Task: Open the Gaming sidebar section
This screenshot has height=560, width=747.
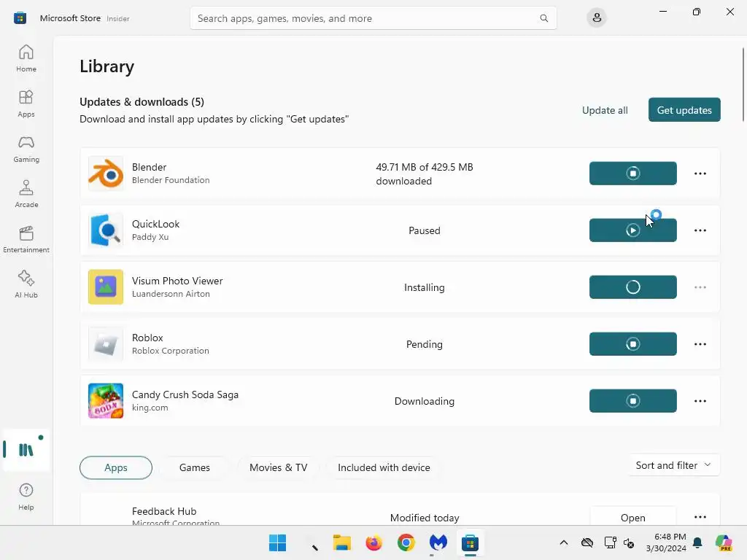Action: [26, 149]
